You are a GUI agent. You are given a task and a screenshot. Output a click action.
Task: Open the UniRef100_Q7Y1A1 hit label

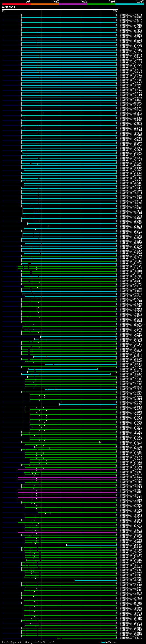[131, 25]
